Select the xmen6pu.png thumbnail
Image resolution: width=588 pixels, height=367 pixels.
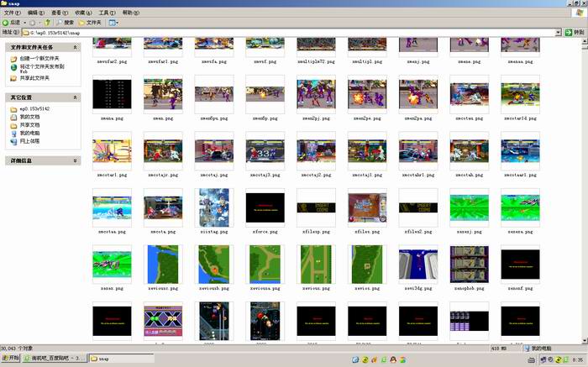214,94
